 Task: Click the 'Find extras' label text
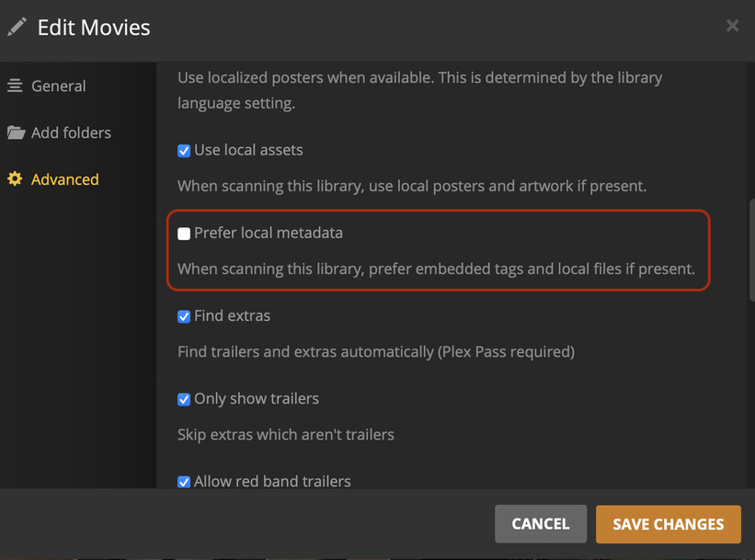[x=232, y=315]
